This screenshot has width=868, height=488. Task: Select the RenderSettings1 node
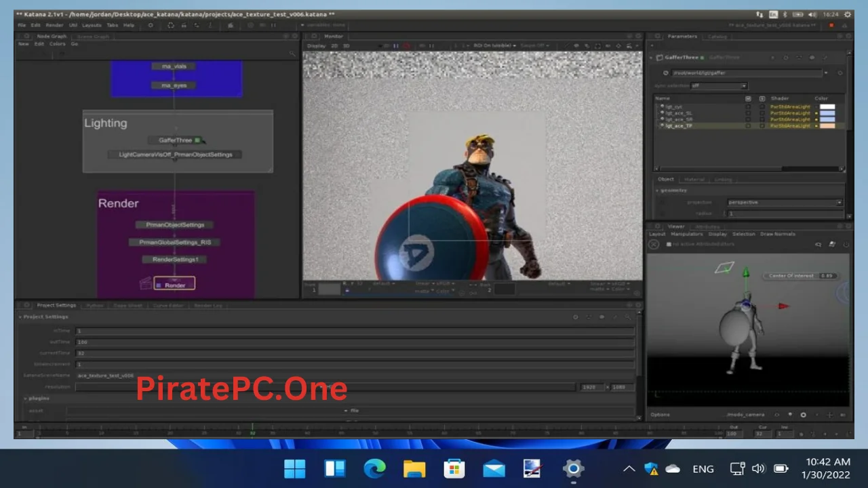coord(175,260)
